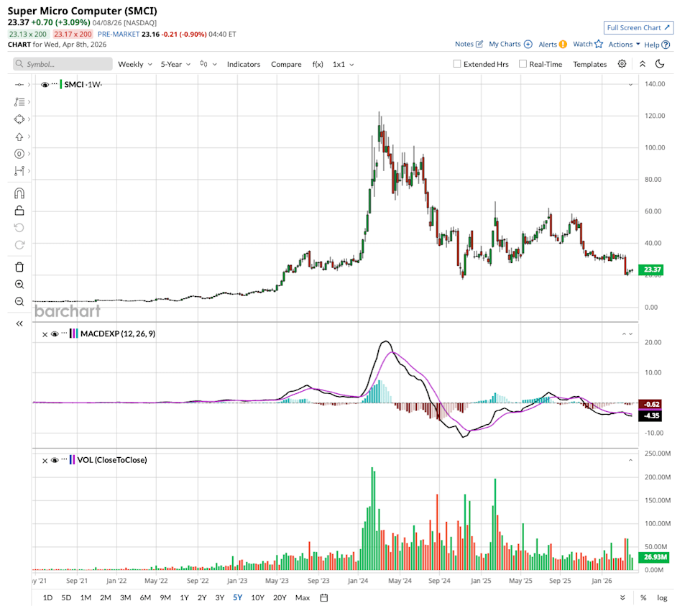Zoom in using the magnifier plus icon
Screen dimensions: 690x616
click(x=19, y=284)
